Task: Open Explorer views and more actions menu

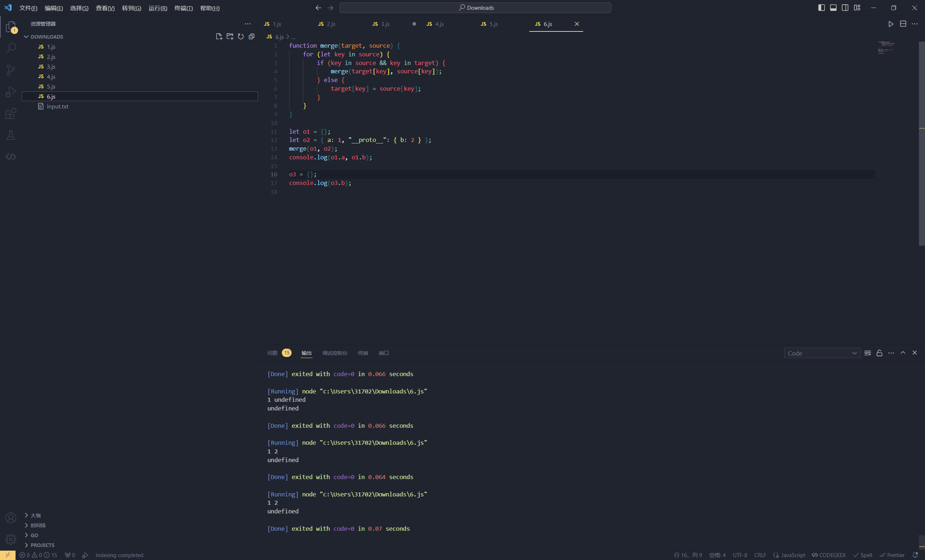Action: [248, 23]
